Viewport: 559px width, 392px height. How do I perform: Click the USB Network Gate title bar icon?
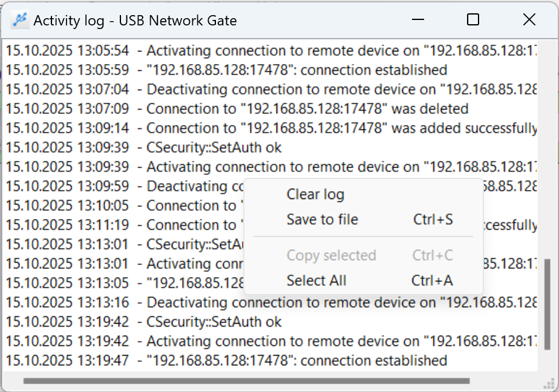[x=21, y=20]
